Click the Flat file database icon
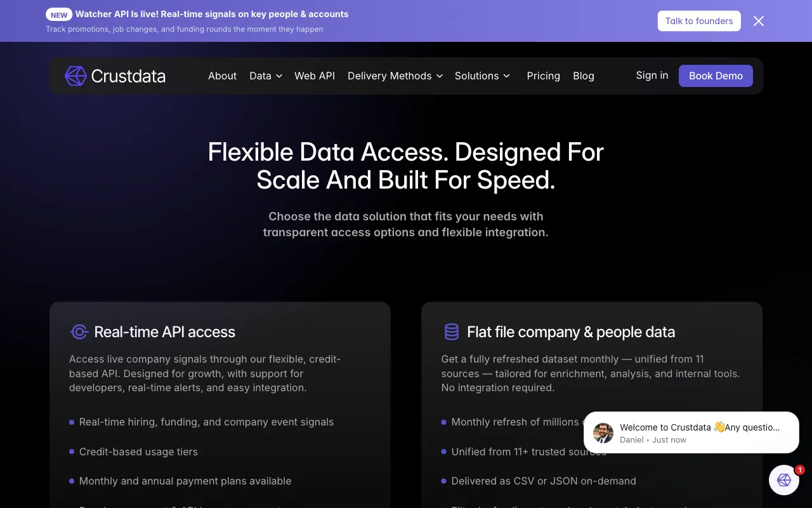Screen dimensions: 812x508 (x=451, y=331)
